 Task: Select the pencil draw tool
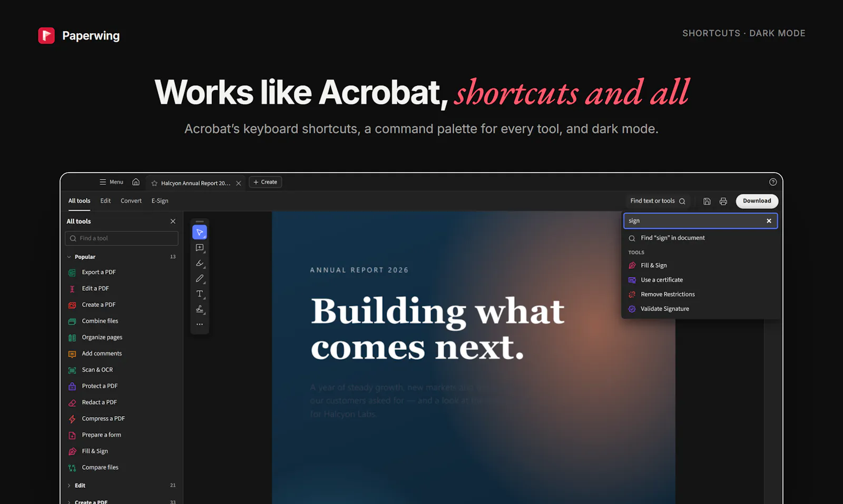(x=200, y=278)
